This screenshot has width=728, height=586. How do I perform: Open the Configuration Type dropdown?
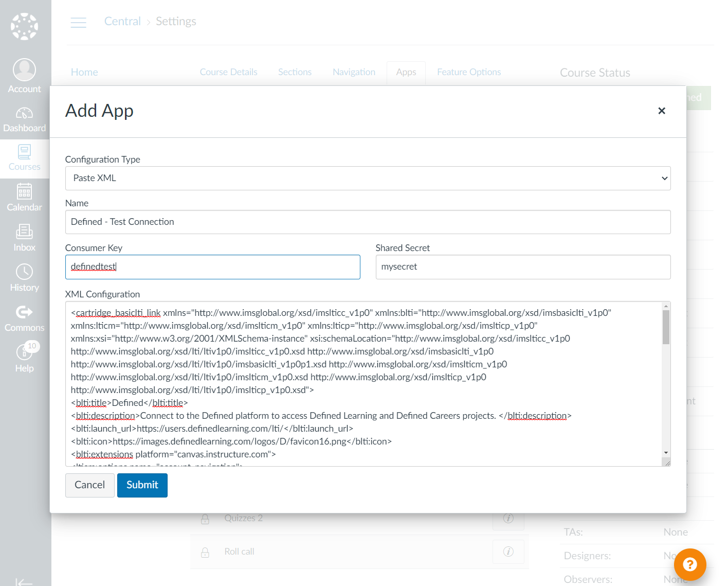point(368,178)
